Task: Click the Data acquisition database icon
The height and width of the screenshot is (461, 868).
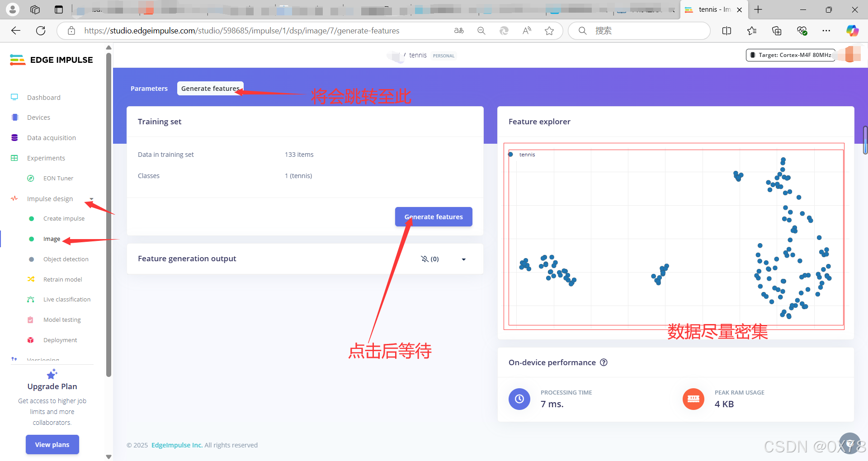Action: point(14,137)
